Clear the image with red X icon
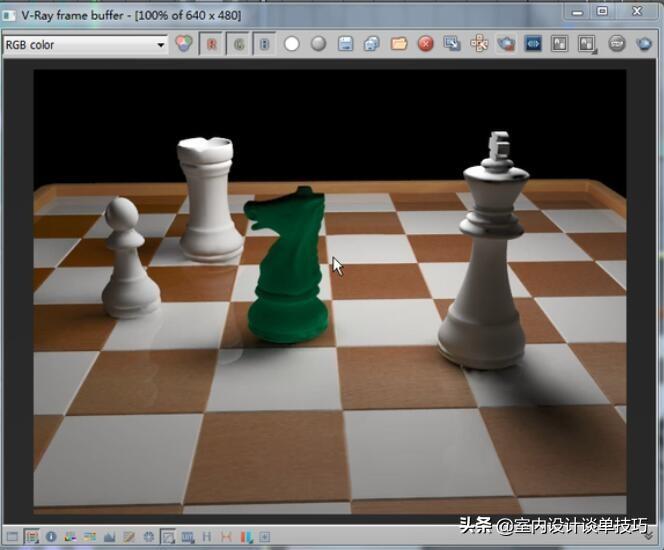 pos(426,44)
